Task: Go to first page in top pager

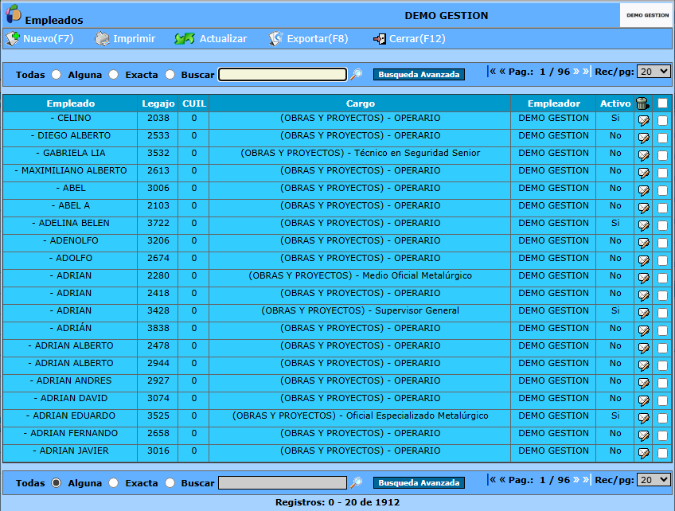Action: pyautogui.click(x=492, y=71)
